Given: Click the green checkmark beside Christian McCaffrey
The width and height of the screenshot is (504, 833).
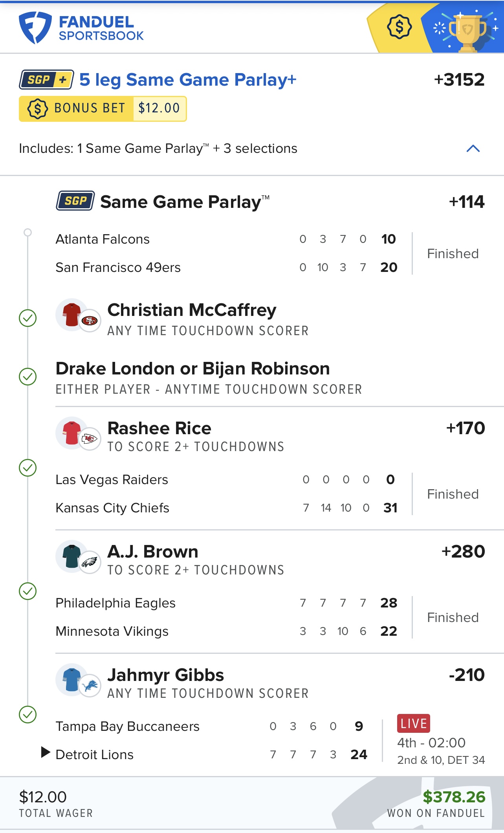Looking at the screenshot, I should [28, 318].
